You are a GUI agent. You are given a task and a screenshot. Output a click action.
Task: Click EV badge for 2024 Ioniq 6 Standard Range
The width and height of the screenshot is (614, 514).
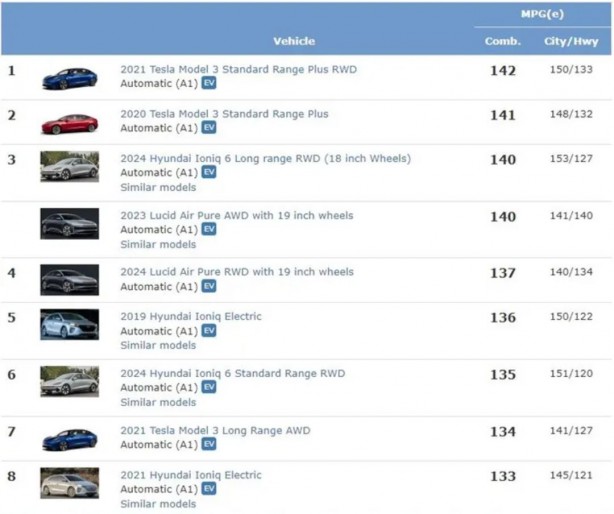tap(209, 387)
